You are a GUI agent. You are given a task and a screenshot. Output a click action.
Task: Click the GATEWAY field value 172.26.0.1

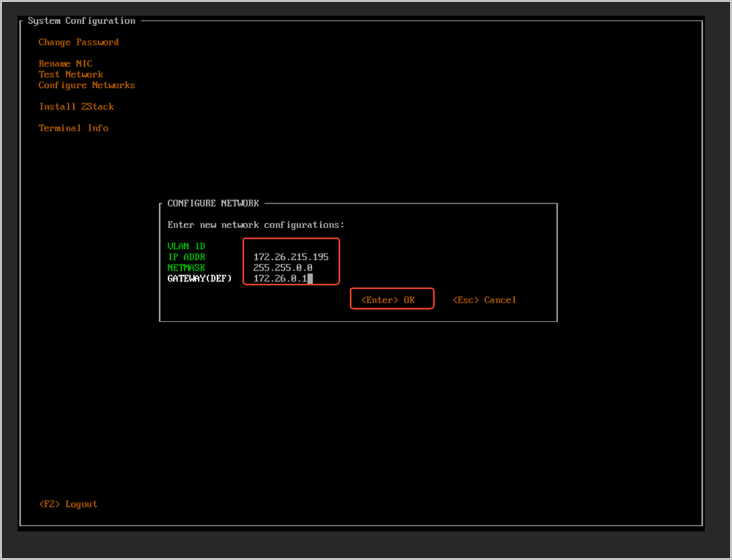pos(280,279)
